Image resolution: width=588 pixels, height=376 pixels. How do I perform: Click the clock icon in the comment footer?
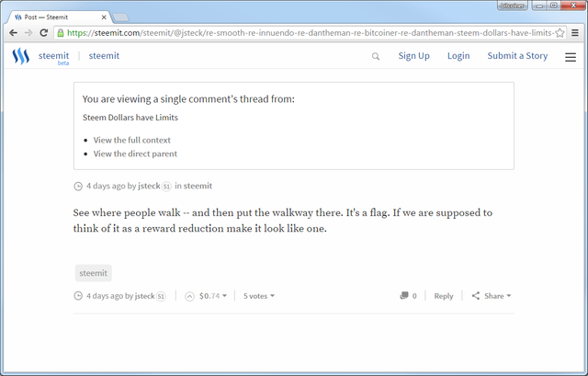point(78,296)
